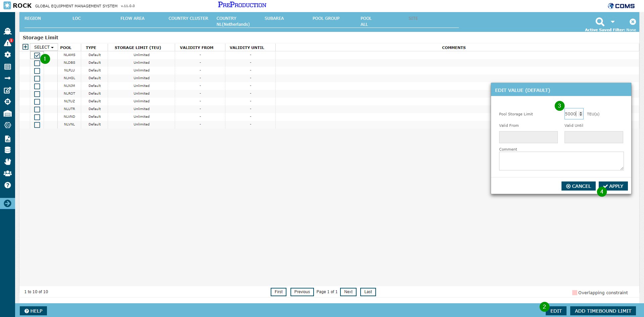Open the SELECT dropdown in table header
The height and width of the screenshot is (317, 644).
44,47
